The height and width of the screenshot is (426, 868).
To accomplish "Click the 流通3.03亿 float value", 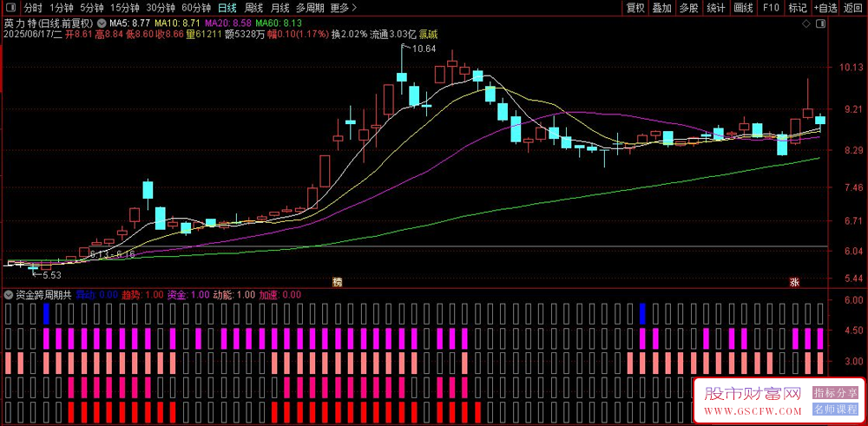I will [393, 35].
